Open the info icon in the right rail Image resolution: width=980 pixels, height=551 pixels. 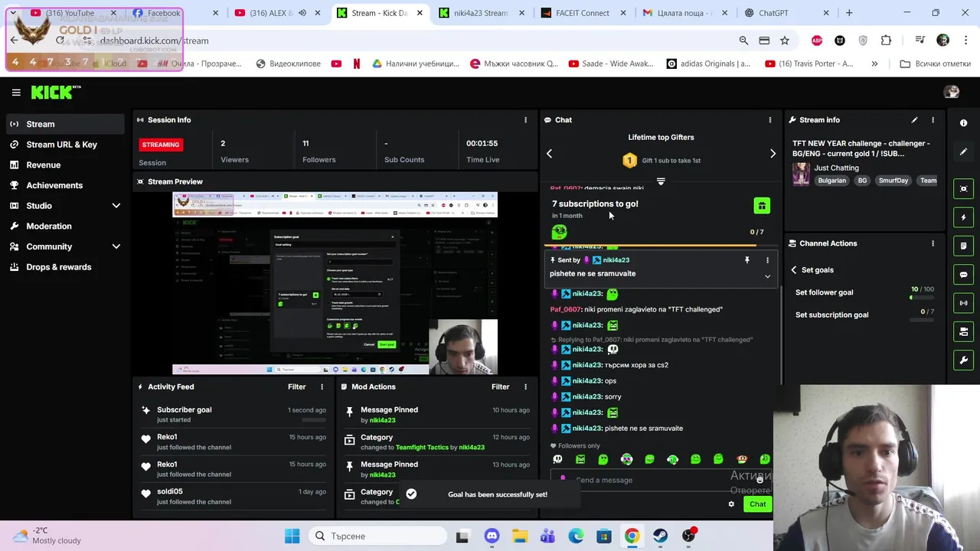[963, 123]
